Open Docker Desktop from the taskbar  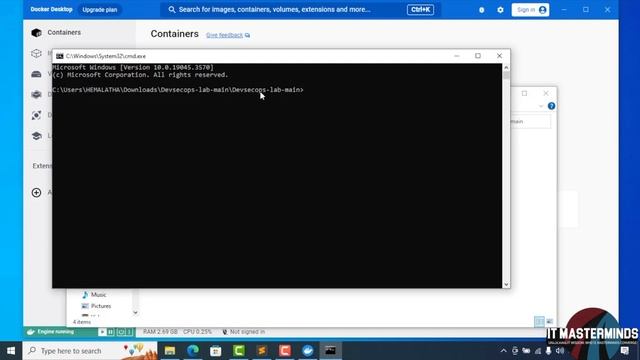pos(308,351)
